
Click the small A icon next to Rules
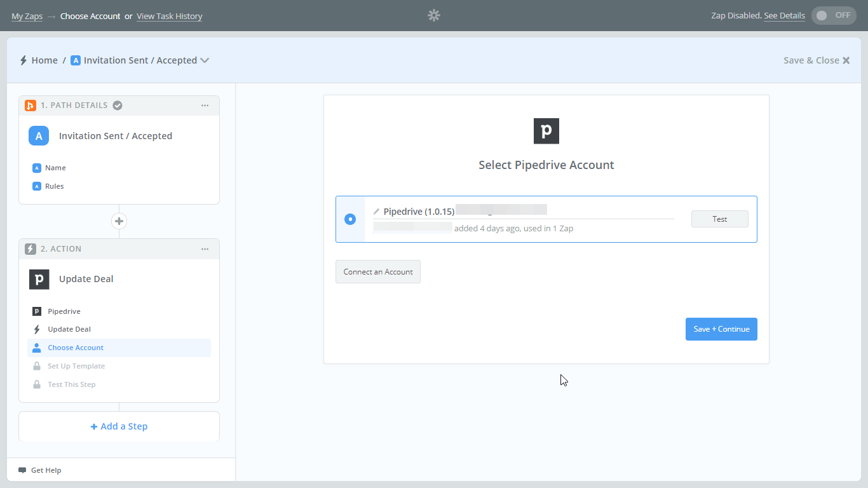tap(37, 186)
